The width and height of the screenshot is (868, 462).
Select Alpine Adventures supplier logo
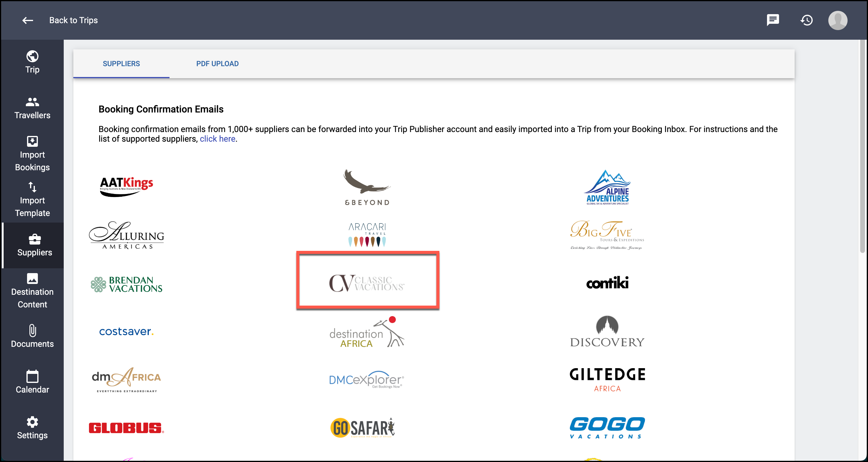tap(607, 187)
